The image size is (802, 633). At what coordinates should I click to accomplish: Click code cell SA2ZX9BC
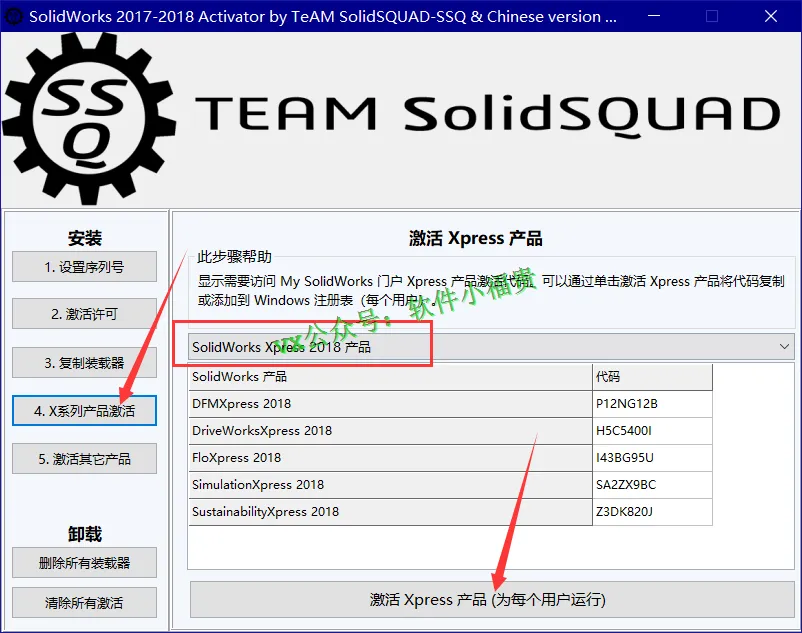(652, 485)
